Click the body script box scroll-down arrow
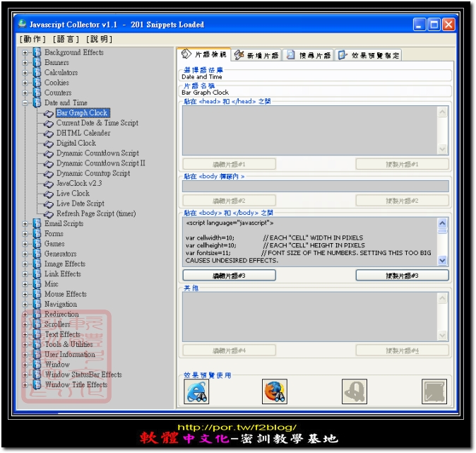 443,260
